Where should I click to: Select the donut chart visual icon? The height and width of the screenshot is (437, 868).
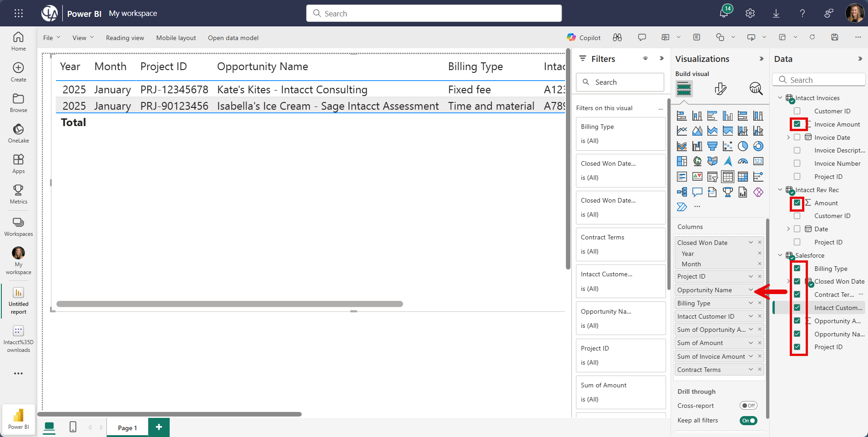[x=758, y=146]
